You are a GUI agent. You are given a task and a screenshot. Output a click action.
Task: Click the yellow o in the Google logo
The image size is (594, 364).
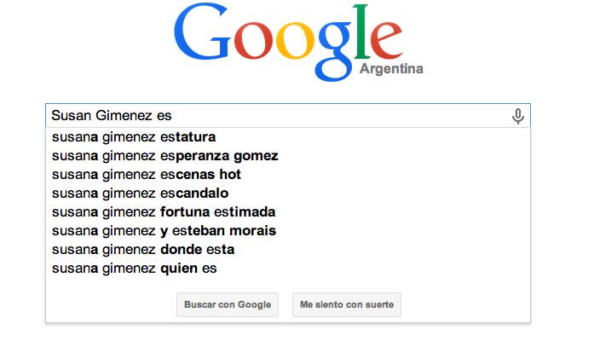295,41
